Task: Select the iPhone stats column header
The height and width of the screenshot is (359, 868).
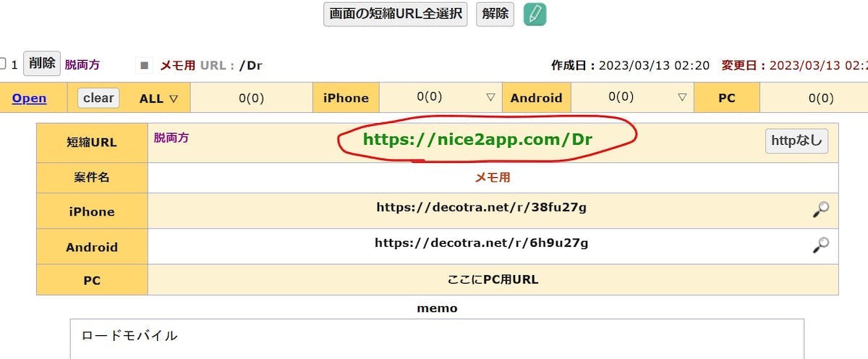Action: pyautogui.click(x=346, y=98)
